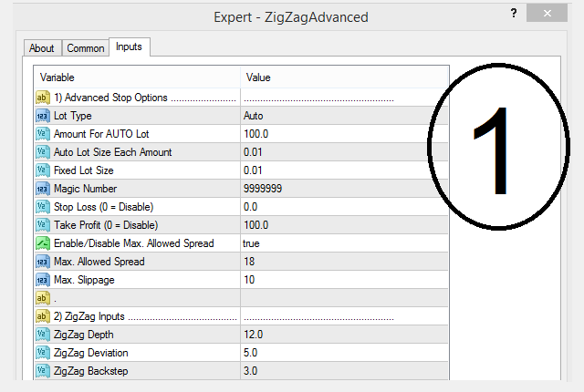Click the icon next to Magic Number
This screenshot has height=392, width=584.
coord(43,189)
